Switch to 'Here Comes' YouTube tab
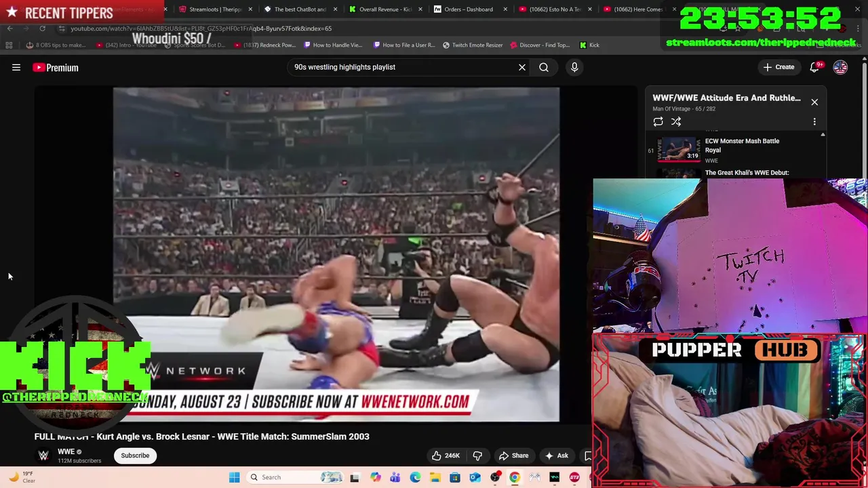This screenshot has width=868, height=488. 637,9
